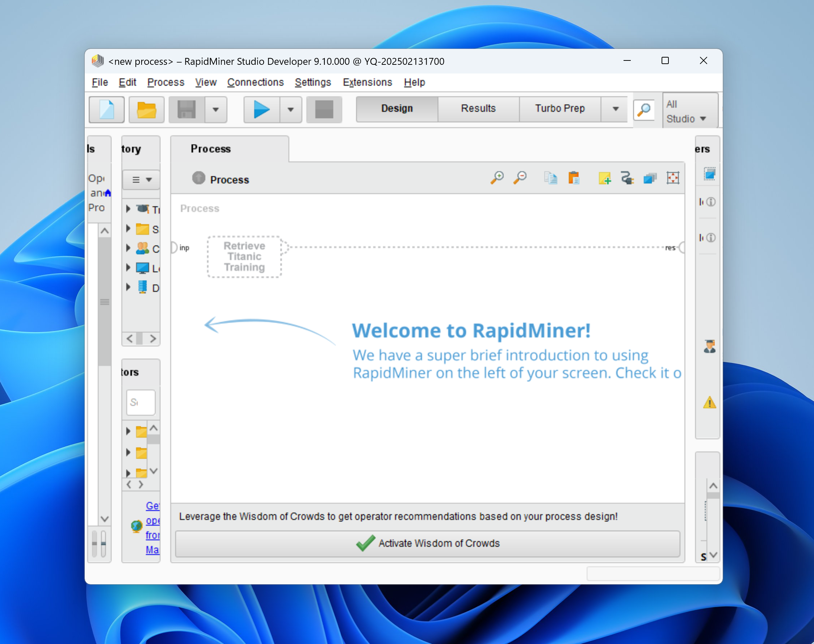Click the repository horizontal scrollbar right arrow
The height and width of the screenshot is (644, 814).
click(152, 338)
